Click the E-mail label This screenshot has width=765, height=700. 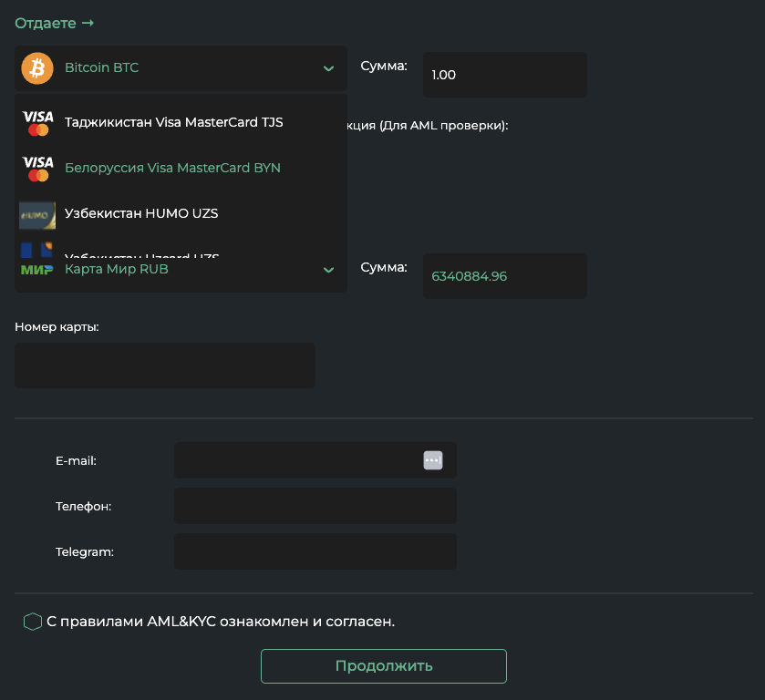(76, 460)
